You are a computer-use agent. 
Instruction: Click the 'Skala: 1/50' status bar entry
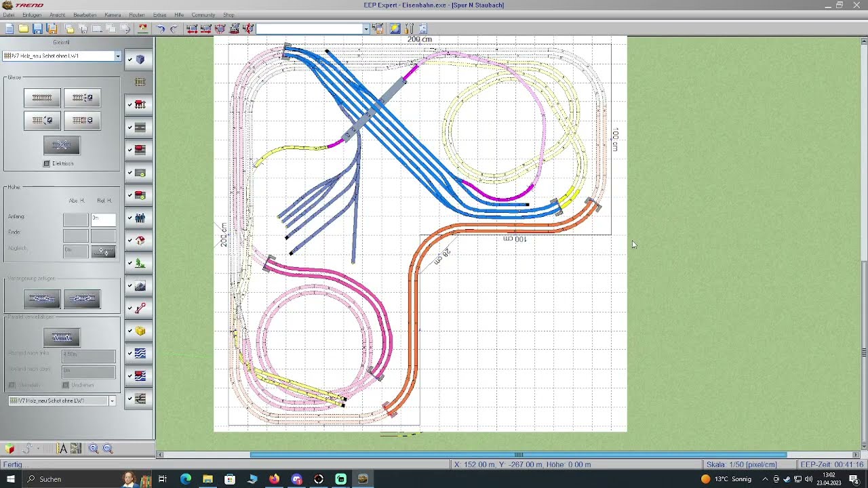coord(751,464)
